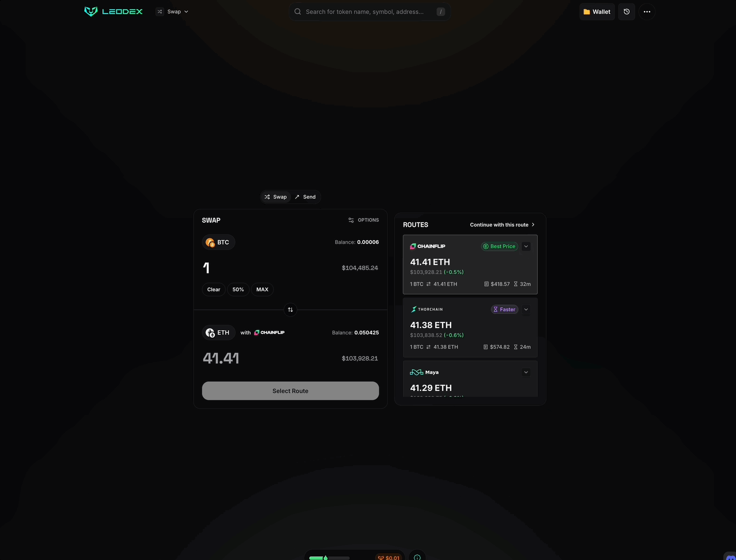The height and width of the screenshot is (560, 736).
Task: Clear the entered swap amount
Action: 214,289
